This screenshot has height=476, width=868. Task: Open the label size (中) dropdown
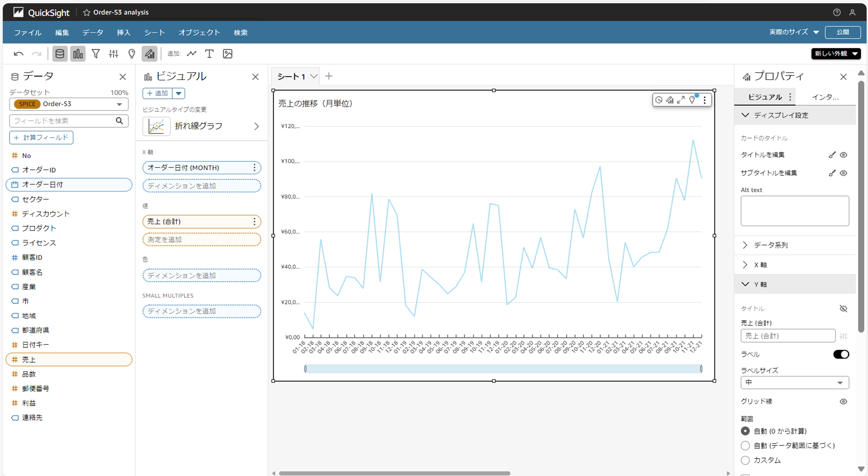(794, 382)
